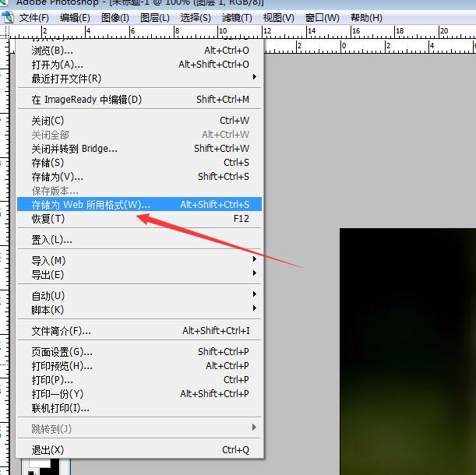Open the 窗口(W) menu
The image size is (476, 475).
(x=322, y=18)
